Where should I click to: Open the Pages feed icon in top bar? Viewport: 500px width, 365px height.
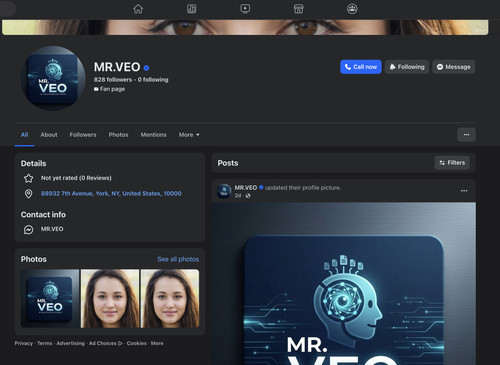[x=191, y=9]
